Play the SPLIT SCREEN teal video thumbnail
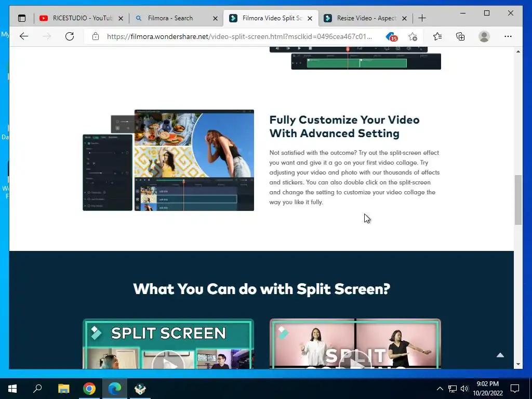The image size is (532, 399). [168, 344]
